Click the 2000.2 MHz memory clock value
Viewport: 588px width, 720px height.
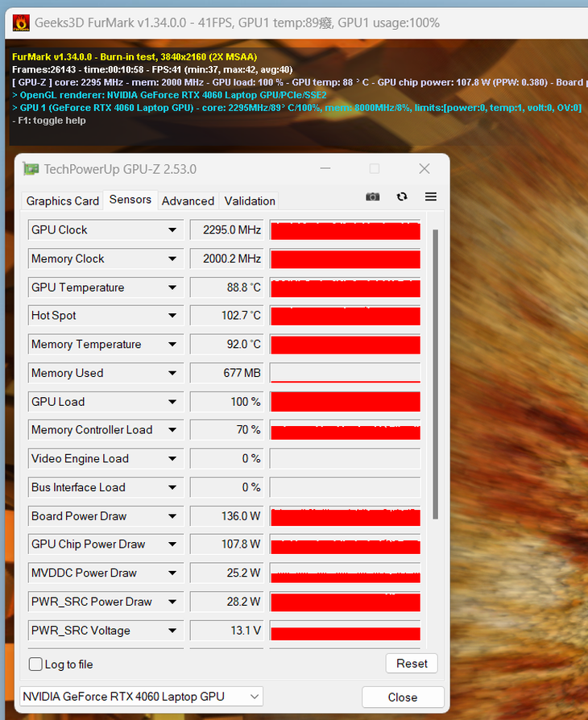coord(227,259)
